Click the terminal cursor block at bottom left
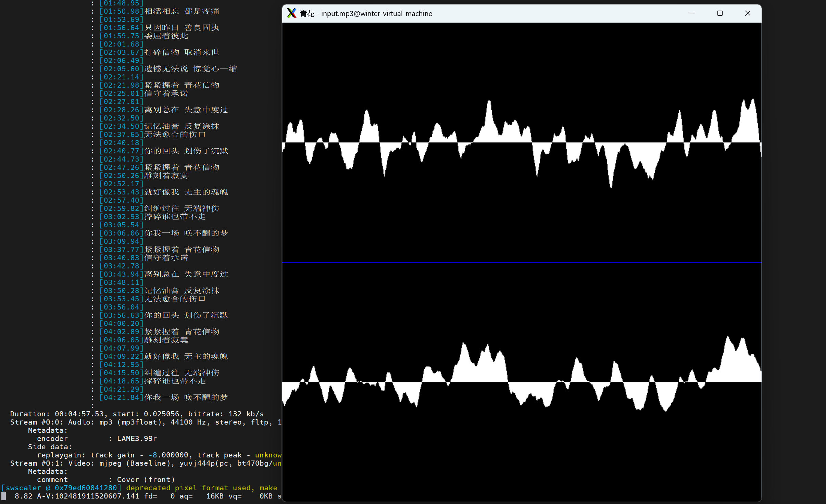This screenshot has height=504, width=826. click(x=4, y=496)
